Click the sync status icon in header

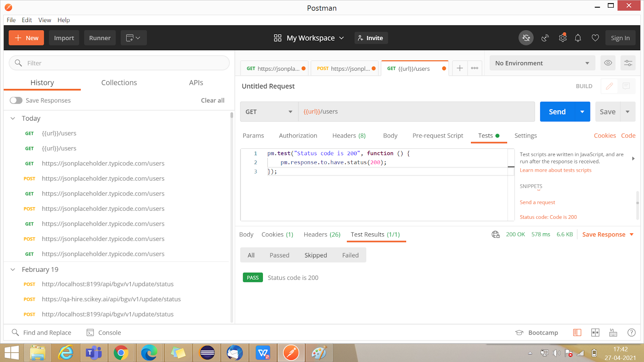point(526,38)
